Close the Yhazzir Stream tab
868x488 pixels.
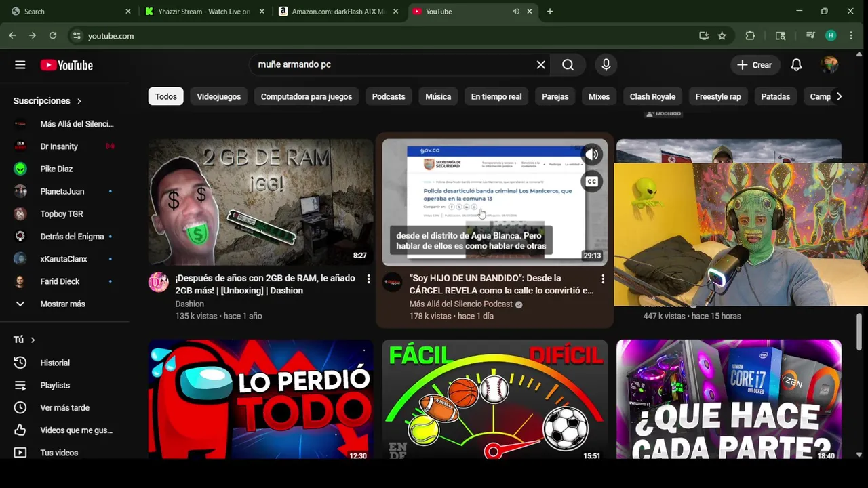coord(262,12)
